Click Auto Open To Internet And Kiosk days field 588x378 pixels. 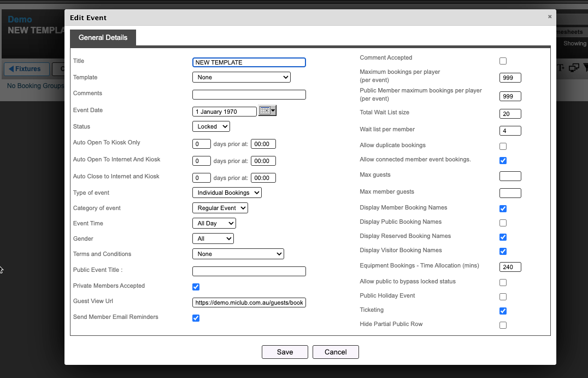click(x=202, y=161)
